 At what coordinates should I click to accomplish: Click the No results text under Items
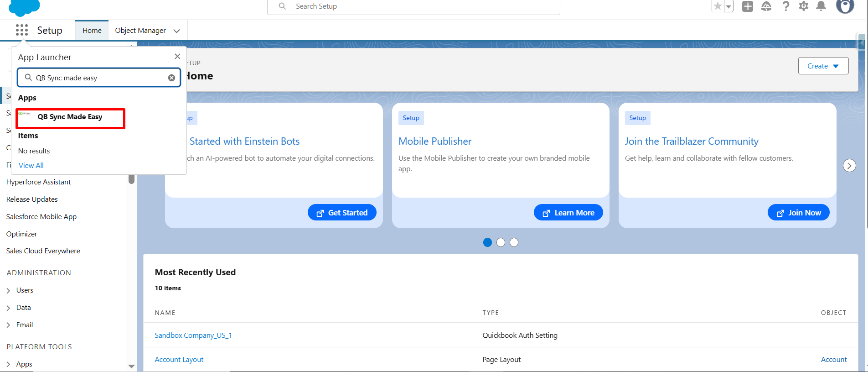34,151
